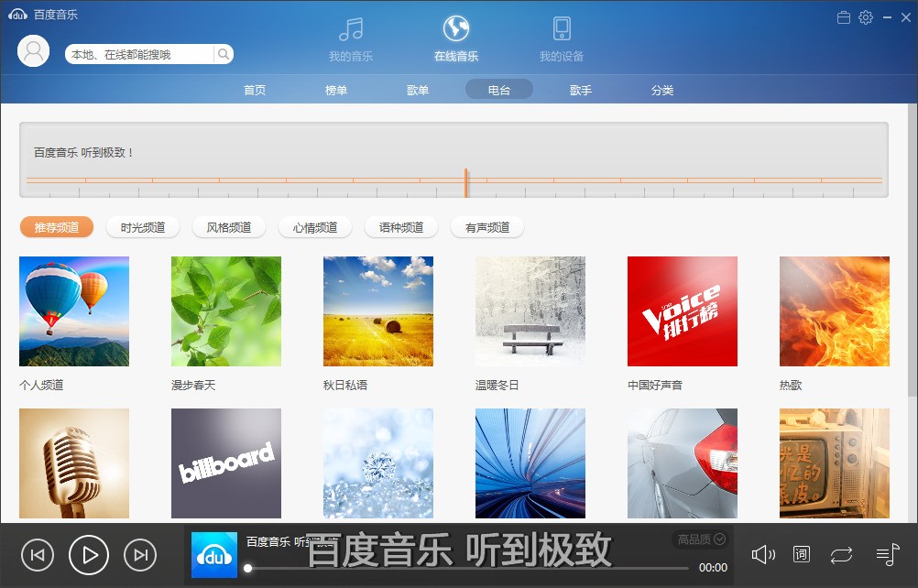Image resolution: width=918 pixels, height=588 pixels.
Task: Open the silver car channel thumbnail
Action: click(683, 463)
